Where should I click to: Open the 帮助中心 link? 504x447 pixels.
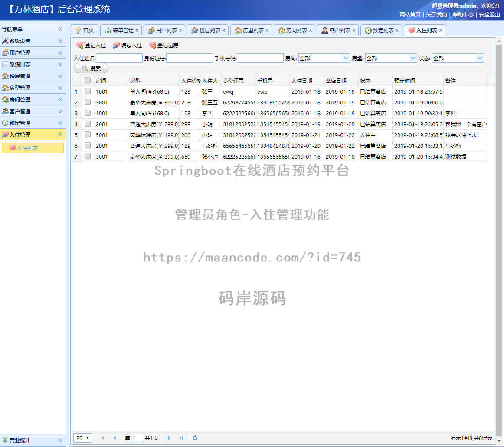pyautogui.click(x=463, y=15)
